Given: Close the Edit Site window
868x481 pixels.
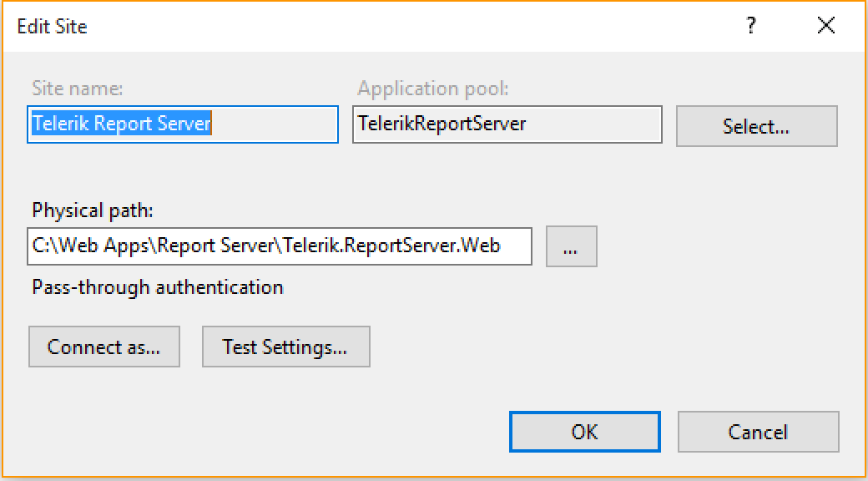Looking at the screenshot, I should click(826, 26).
